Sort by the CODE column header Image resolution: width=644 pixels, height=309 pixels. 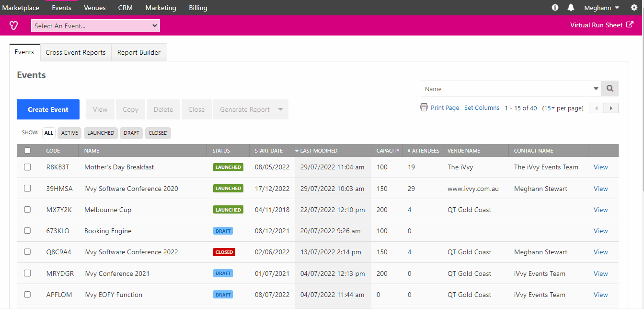click(53, 151)
